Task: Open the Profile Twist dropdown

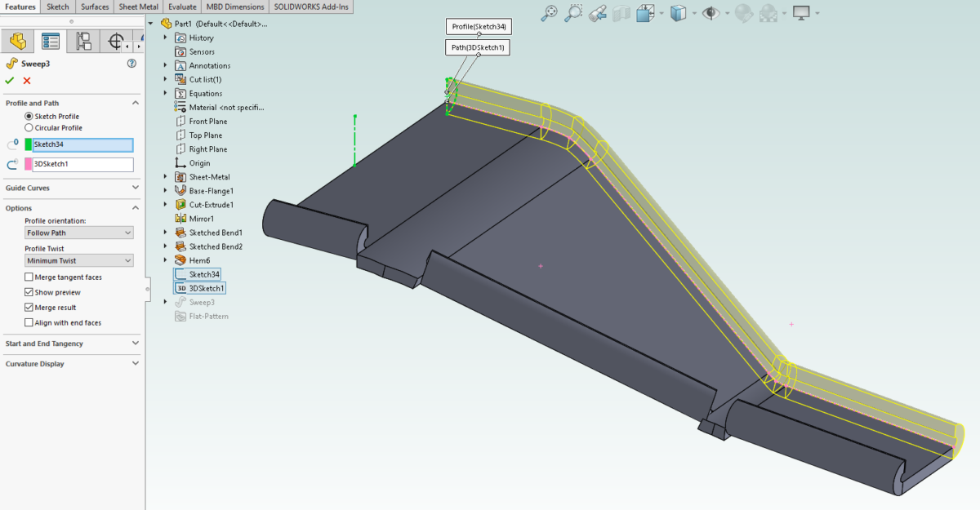Action: pos(78,259)
